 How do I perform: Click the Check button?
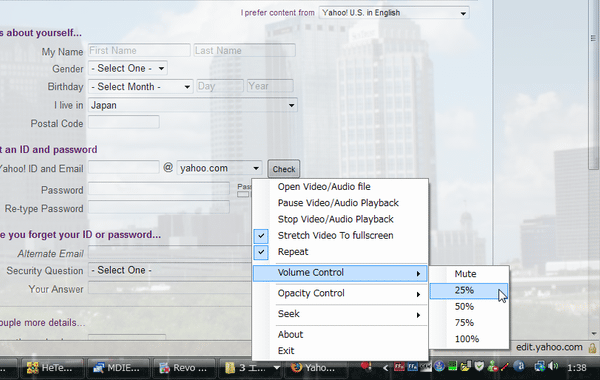coord(284,169)
